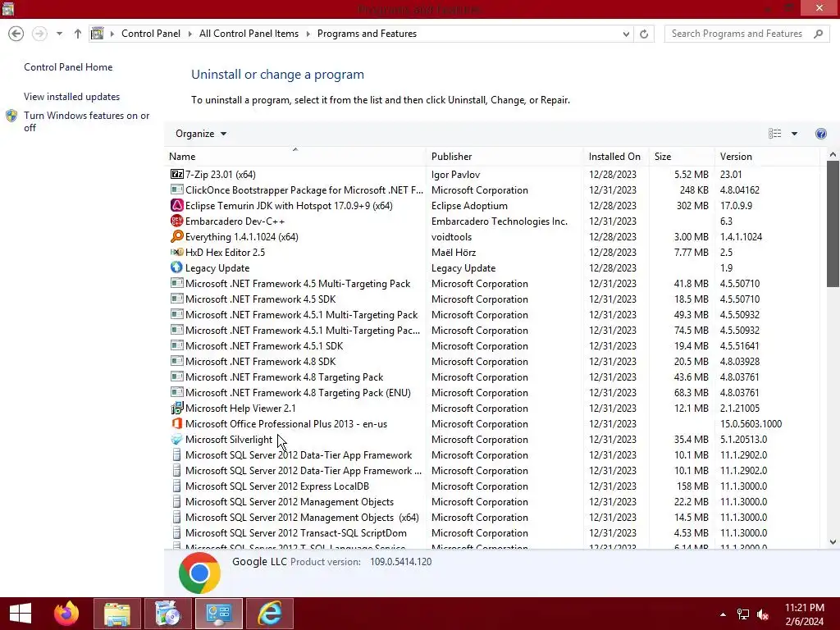Expand the view options dropdown arrow
Image resolution: width=840 pixels, height=630 pixels.
794,134
